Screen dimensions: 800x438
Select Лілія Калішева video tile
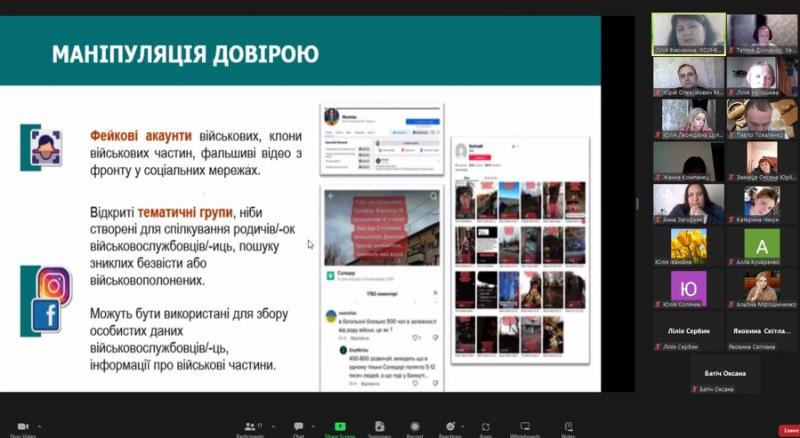[x=762, y=77]
